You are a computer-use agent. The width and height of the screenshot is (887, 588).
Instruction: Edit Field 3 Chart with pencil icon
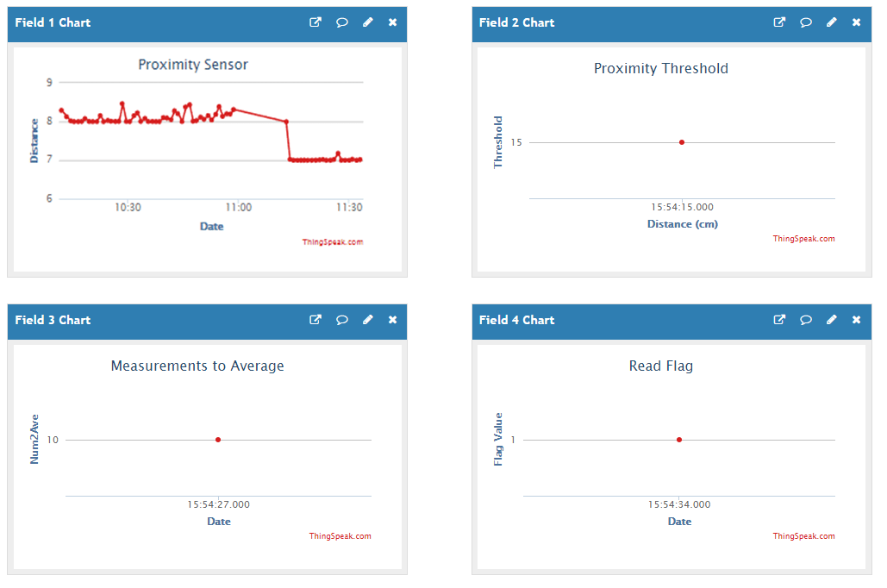click(368, 320)
